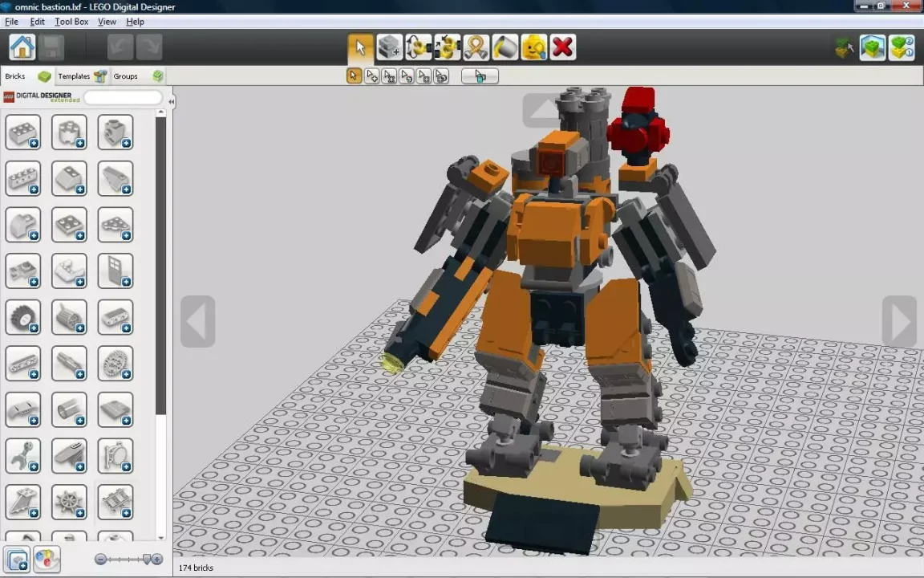Undo the last action arrow
The image size is (924, 578).
[120, 47]
